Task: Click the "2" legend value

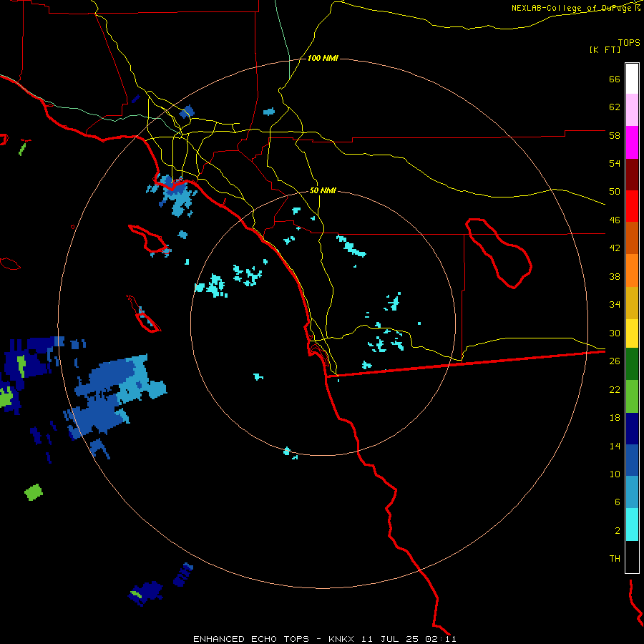Action: coord(618,531)
